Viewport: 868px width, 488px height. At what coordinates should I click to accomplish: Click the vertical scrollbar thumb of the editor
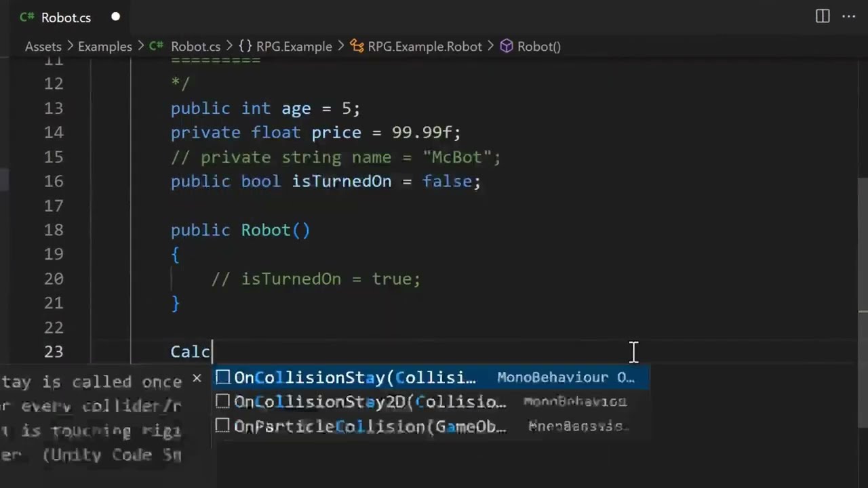point(863,302)
